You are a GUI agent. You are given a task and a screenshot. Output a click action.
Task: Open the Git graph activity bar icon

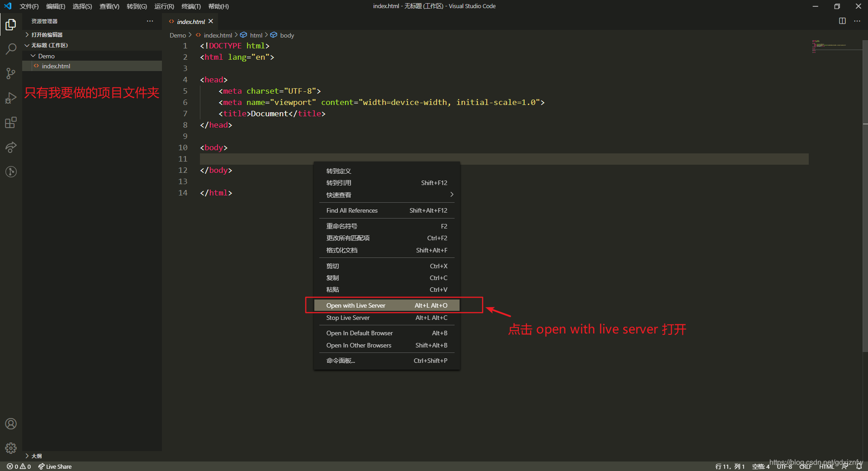11,171
